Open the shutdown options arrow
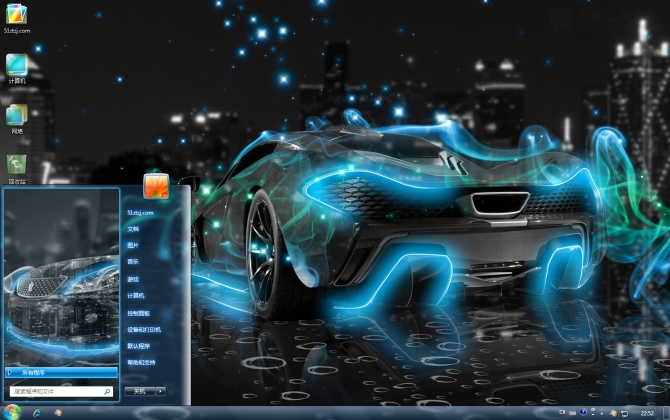The image size is (670, 420). click(161, 391)
